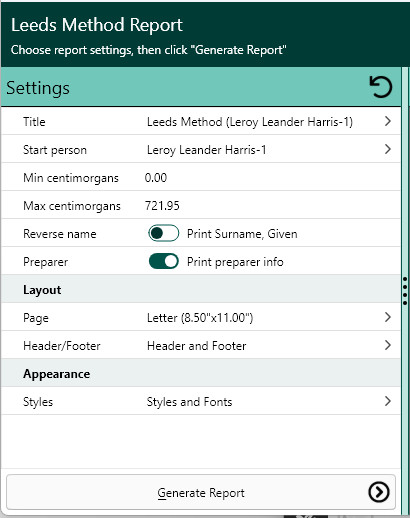Click the arrow icon in Generate Report button
Image resolution: width=410 pixels, height=518 pixels.
tap(379, 492)
